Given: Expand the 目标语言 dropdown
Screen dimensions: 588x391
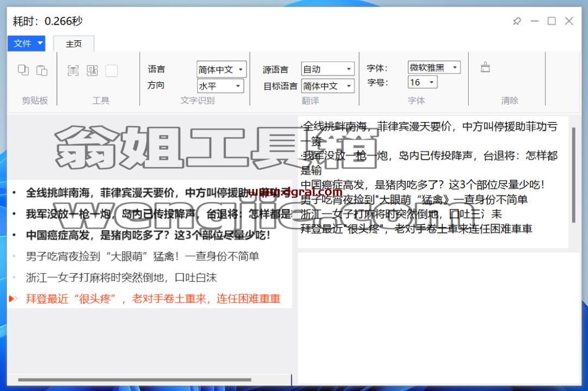Looking at the screenshot, I should (x=328, y=86).
